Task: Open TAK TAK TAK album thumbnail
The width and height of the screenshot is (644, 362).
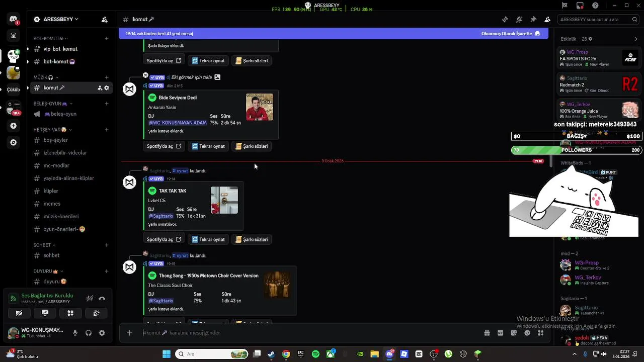Action: pos(224,200)
